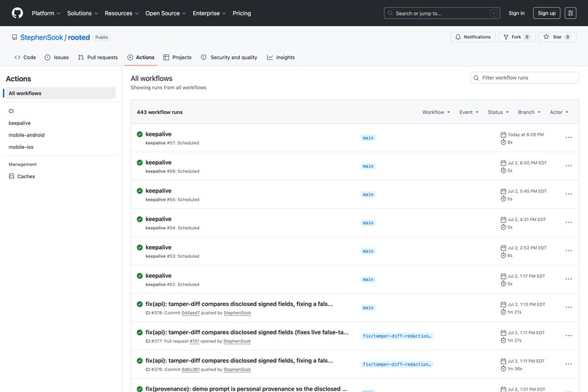Open the Workflow filter dropdown
588x392 pixels.
pyautogui.click(x=436, y=112)
